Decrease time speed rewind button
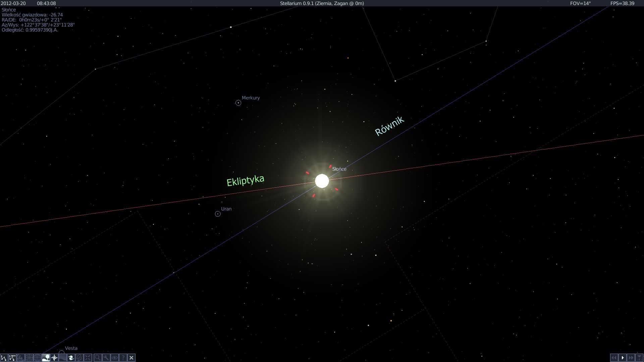Image resolution: width=644 pixels, height=362 pixels. (614, 358)
